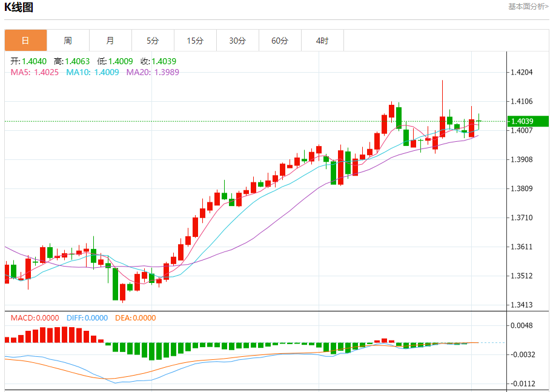Click the 收:1.4039 close price text
Screen dimensions: 553x392
click(x=158, y=61)
